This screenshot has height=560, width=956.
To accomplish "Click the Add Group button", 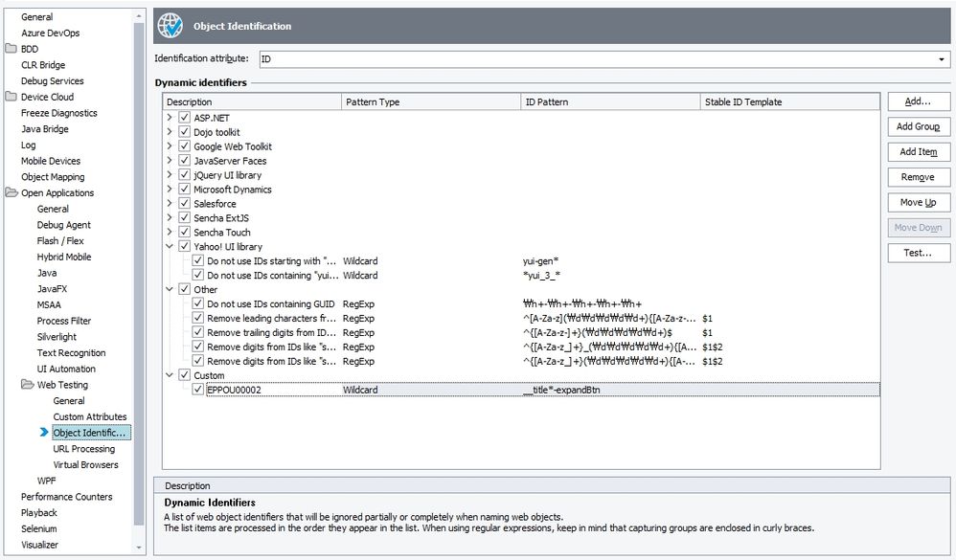I will pos(918,126).
